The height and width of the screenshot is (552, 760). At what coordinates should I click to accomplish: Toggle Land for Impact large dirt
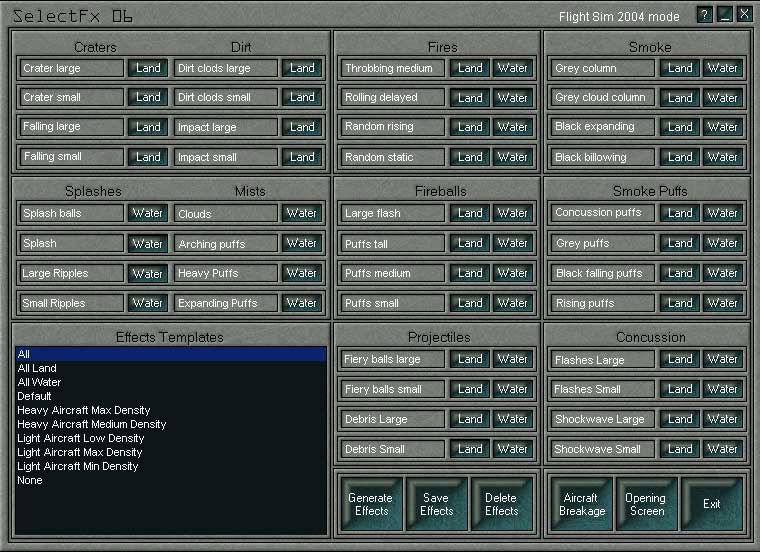pyautogui.click(x=302, y=127)
